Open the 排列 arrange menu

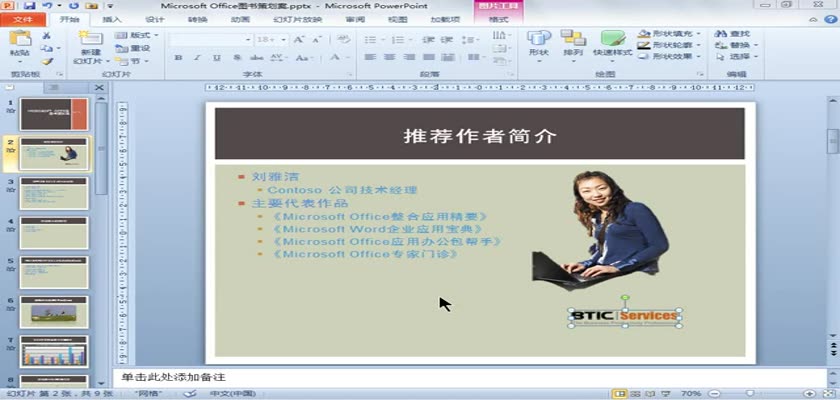pos(573,46)
